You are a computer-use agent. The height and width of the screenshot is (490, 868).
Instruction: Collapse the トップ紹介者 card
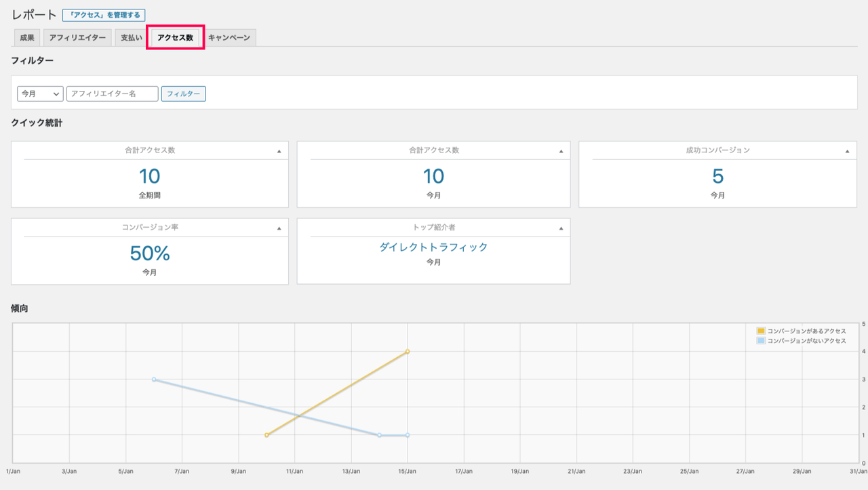(x=561, y=228)
